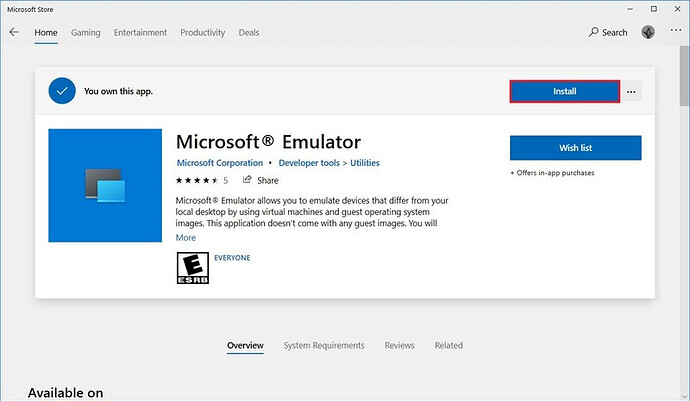
Task: Select the Productivity tab
Action: pos(202,33)
